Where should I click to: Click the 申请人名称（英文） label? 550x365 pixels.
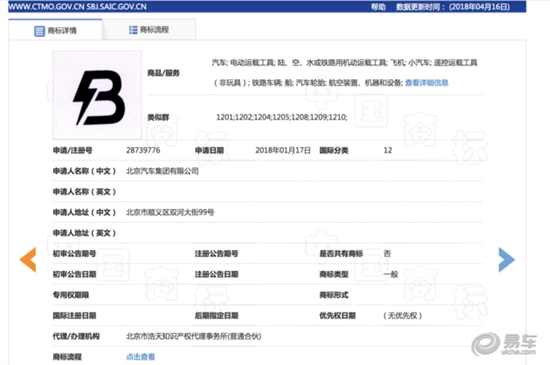click(x=85, y=192)
